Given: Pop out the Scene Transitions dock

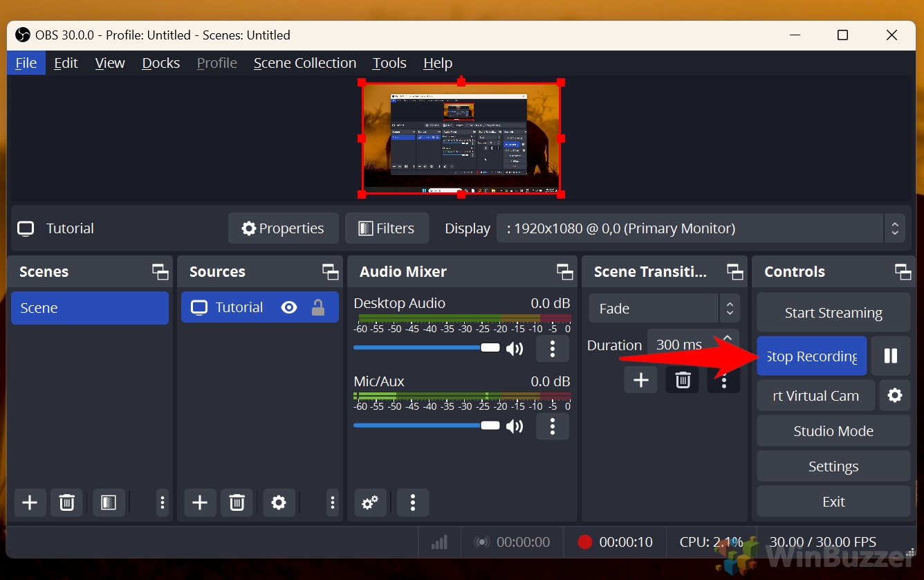Looking at the screenshot, I should coord(734,272).
